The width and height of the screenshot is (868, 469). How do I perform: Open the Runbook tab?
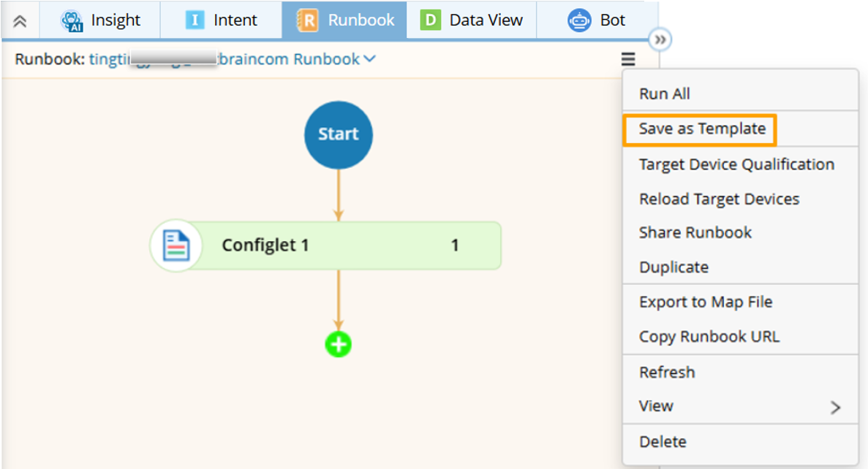coord(344,20)
